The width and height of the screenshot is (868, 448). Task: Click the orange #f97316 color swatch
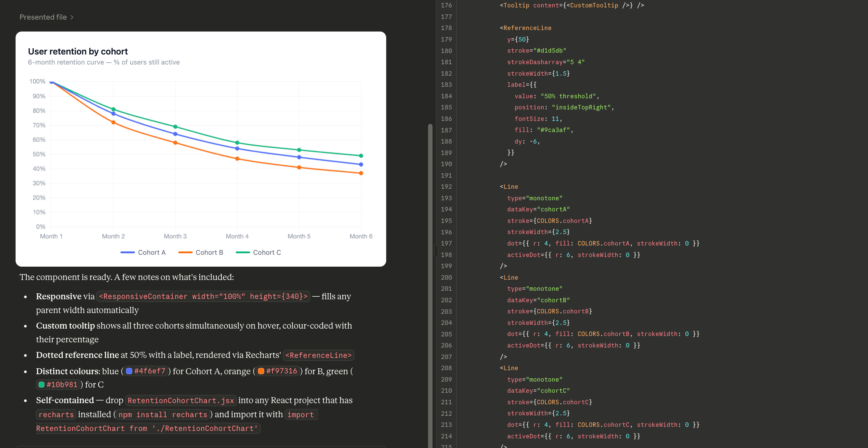[261, 371]
